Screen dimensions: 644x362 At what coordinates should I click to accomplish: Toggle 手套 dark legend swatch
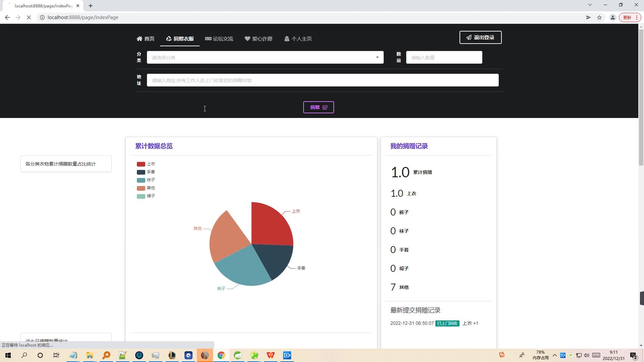141,172
